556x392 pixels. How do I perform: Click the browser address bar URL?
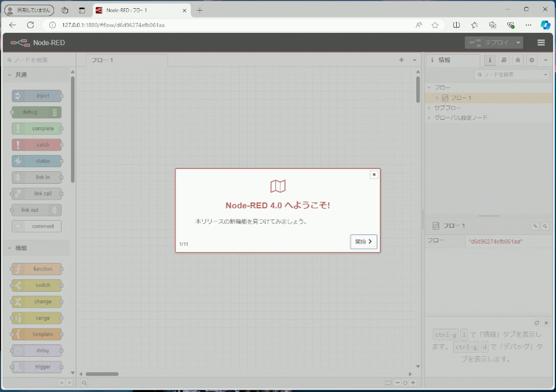click(x=113, y=25)
